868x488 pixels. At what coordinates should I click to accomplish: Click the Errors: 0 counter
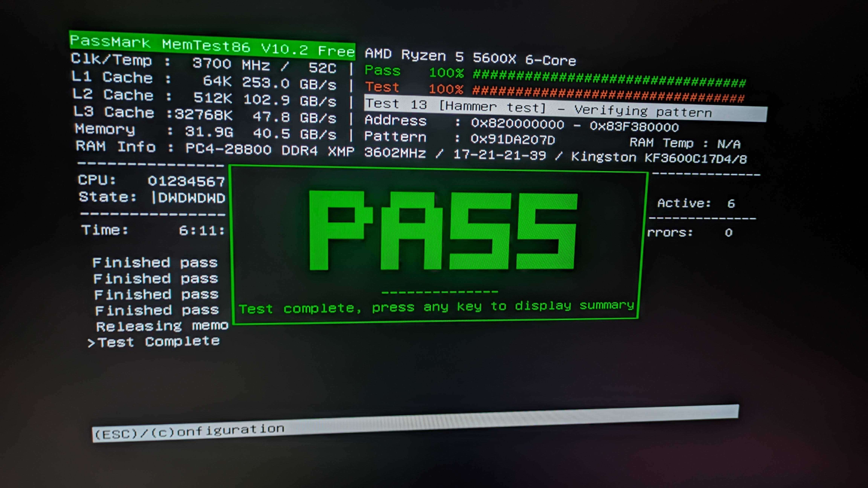coord(690,232)
